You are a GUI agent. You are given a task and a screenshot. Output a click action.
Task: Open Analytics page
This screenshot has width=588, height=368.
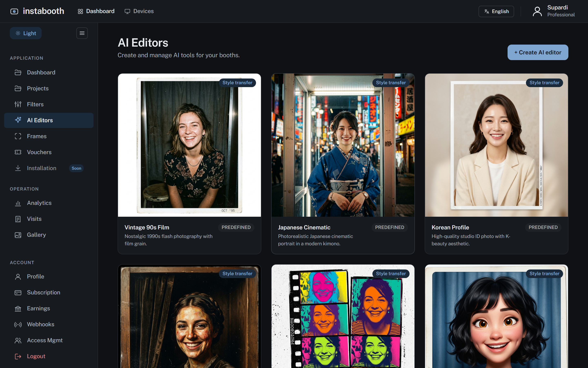[x=49, y=203]
